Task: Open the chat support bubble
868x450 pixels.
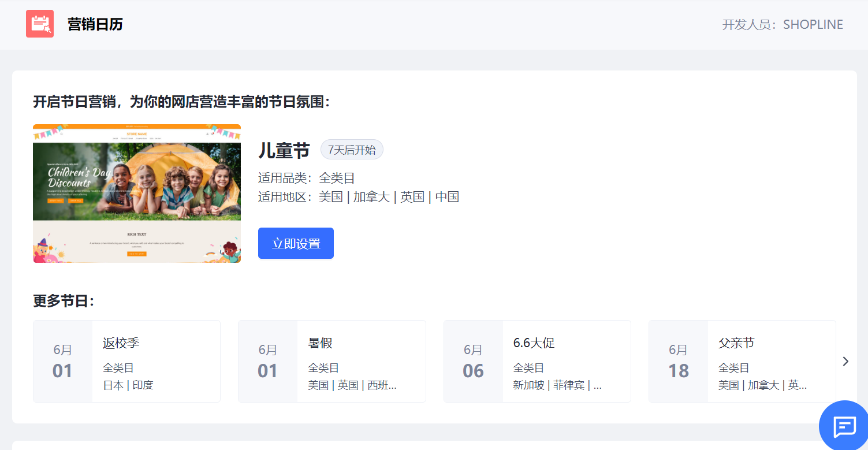Action: [x=844, y=426]
